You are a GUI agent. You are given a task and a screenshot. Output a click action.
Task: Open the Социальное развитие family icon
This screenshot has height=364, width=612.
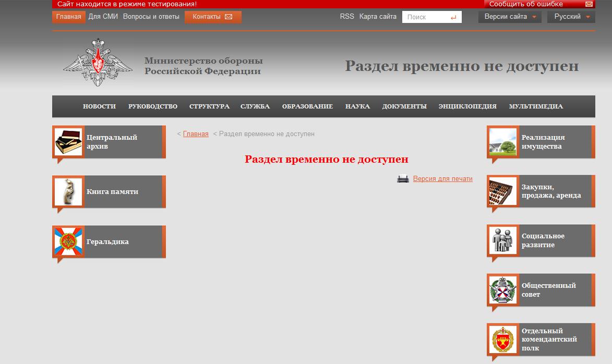tap(503, 240)
